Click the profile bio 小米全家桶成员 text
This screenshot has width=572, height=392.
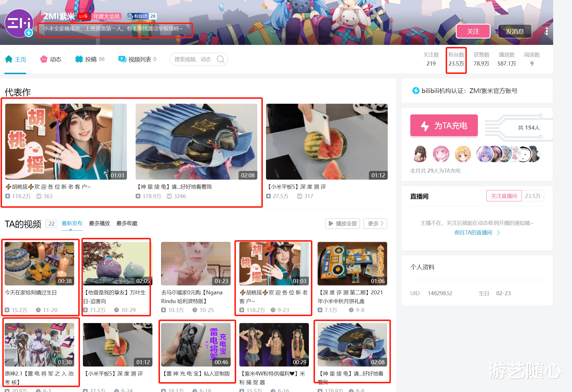pyautogui.click(x=113, y=29)
